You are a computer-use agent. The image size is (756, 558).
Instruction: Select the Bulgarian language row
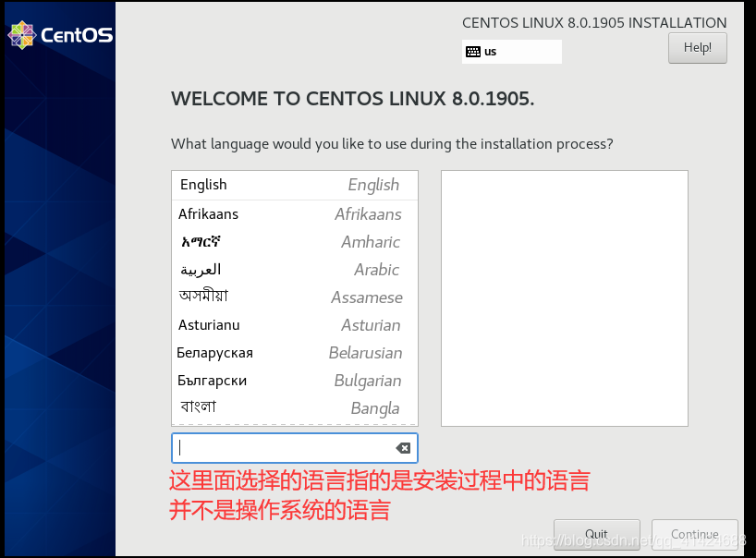295,381
